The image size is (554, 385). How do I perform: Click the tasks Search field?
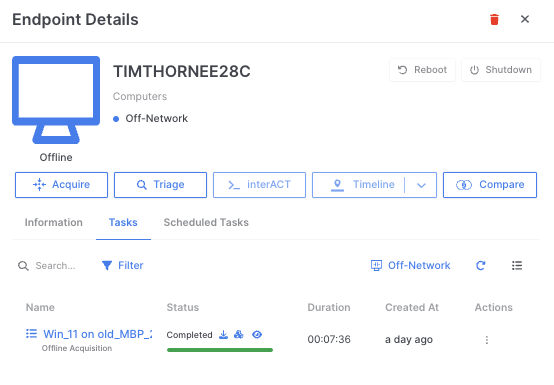[55, 266]
